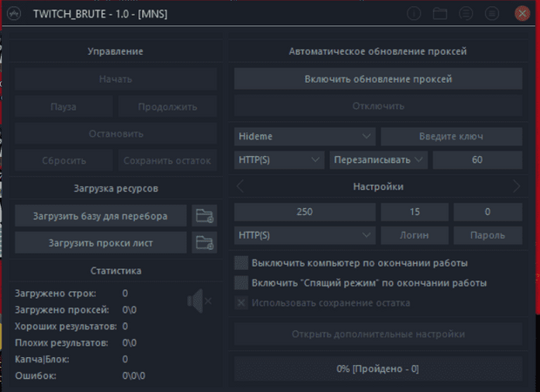Viewport: 540px width, 392px height.
Task: Toggle the muted speaker sound icon
Action: pyautogui.click(x=199, y=301)
